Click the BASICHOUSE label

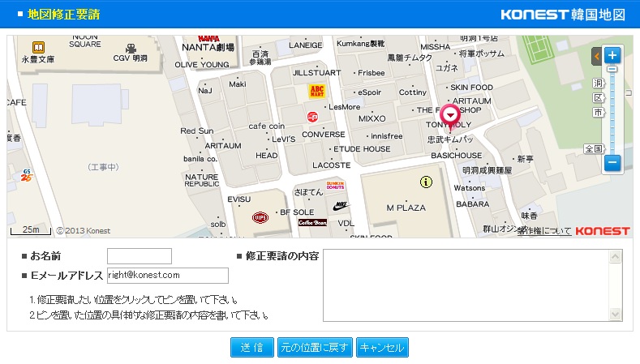click(x=457, y=156)
